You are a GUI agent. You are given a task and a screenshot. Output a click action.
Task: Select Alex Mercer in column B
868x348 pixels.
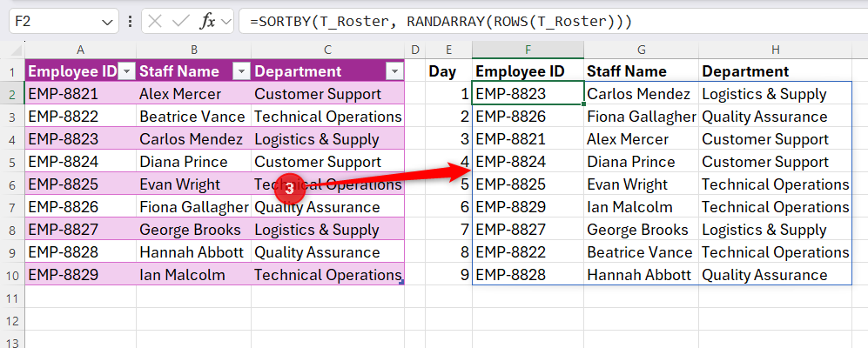pyautogui.click(x=194, y=94)
